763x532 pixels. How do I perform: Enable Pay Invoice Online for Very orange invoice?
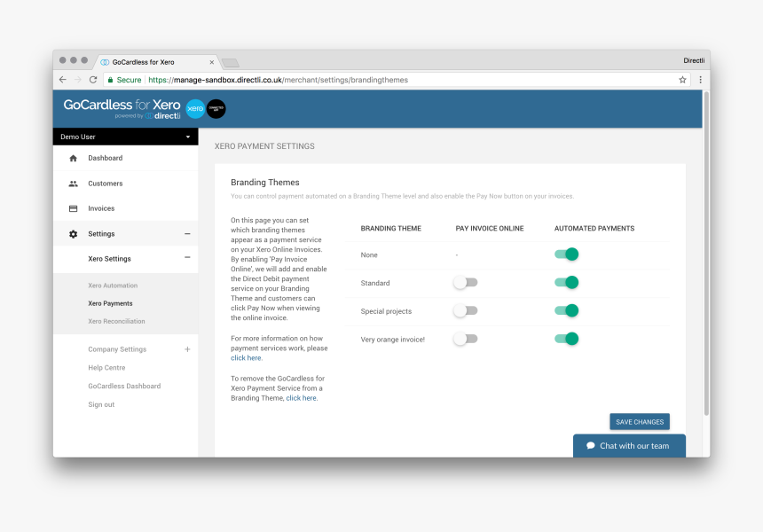465,339
